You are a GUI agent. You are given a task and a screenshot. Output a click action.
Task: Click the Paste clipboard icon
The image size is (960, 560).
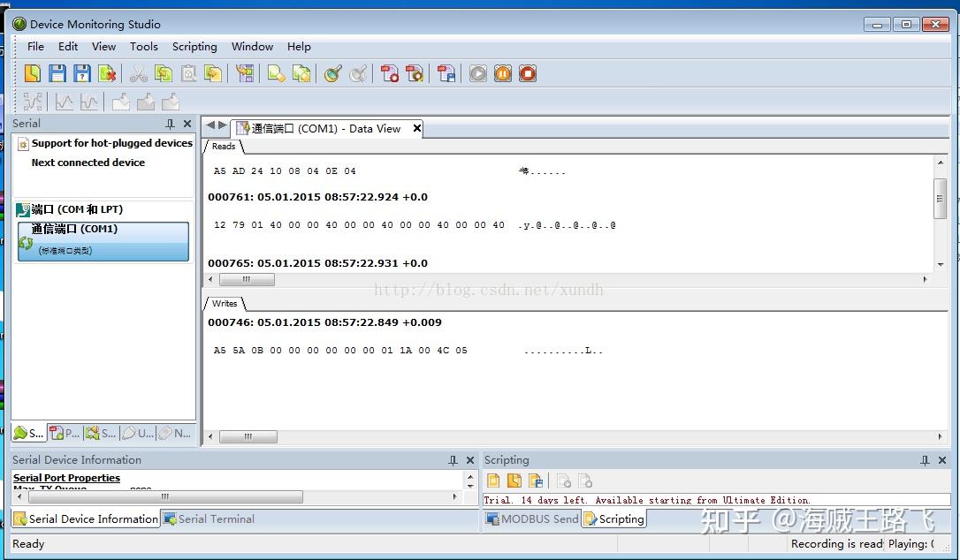point(188,73)
